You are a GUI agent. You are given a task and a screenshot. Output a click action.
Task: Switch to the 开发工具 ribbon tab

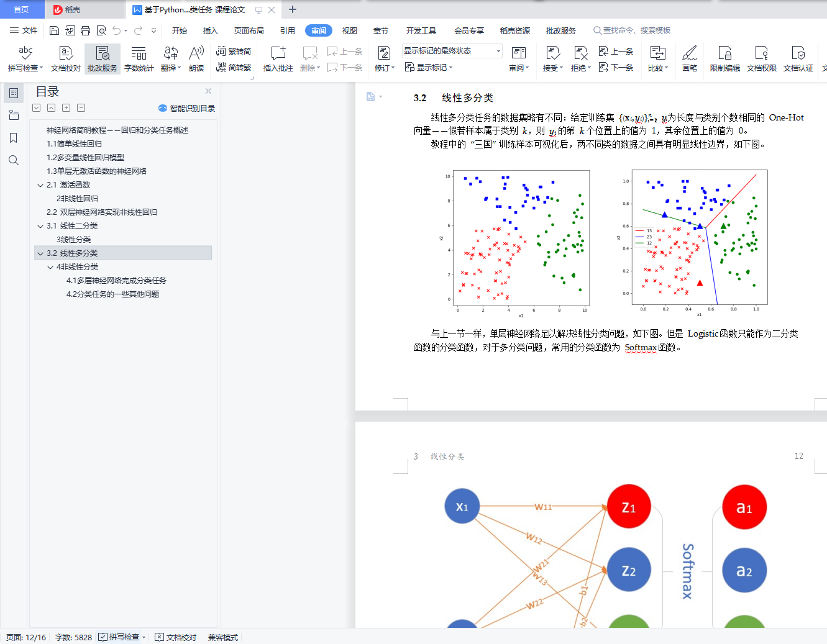[x=421, y=30]
